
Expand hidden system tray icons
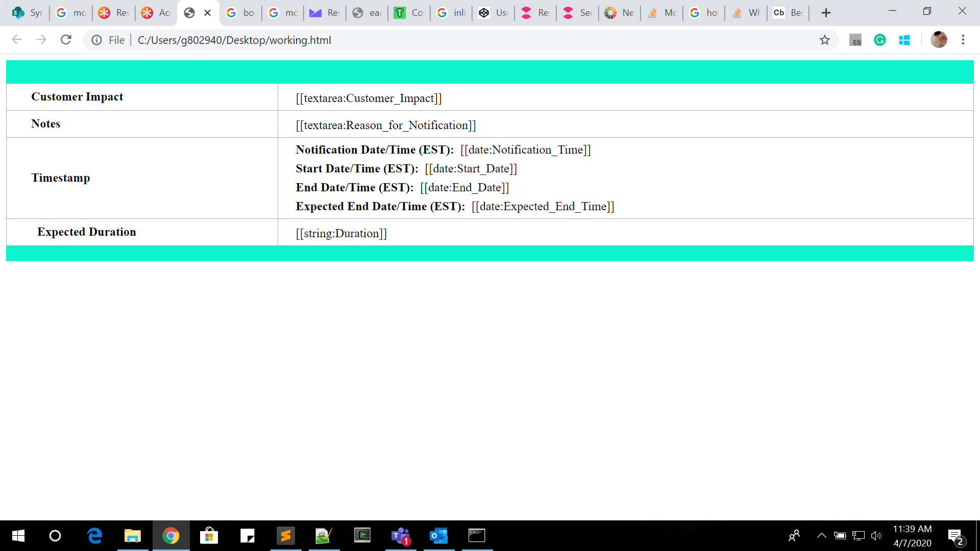coord(821,536)
